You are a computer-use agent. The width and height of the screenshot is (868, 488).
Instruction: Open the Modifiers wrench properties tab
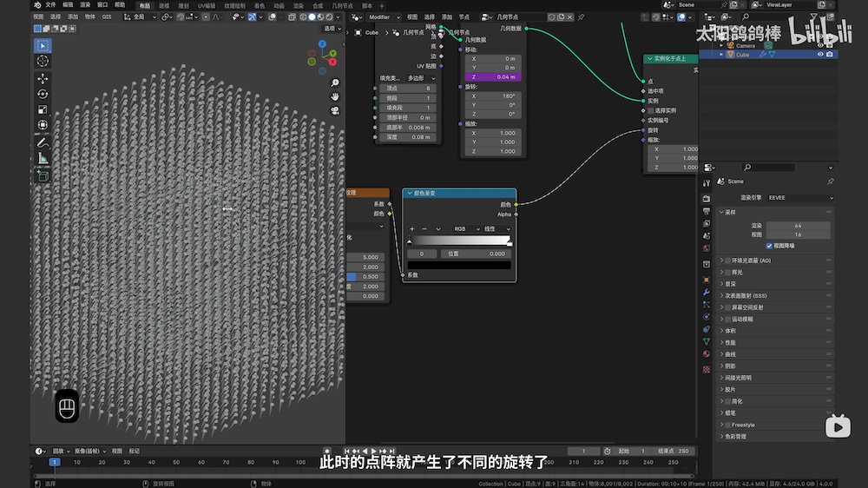tap(707, 292)
